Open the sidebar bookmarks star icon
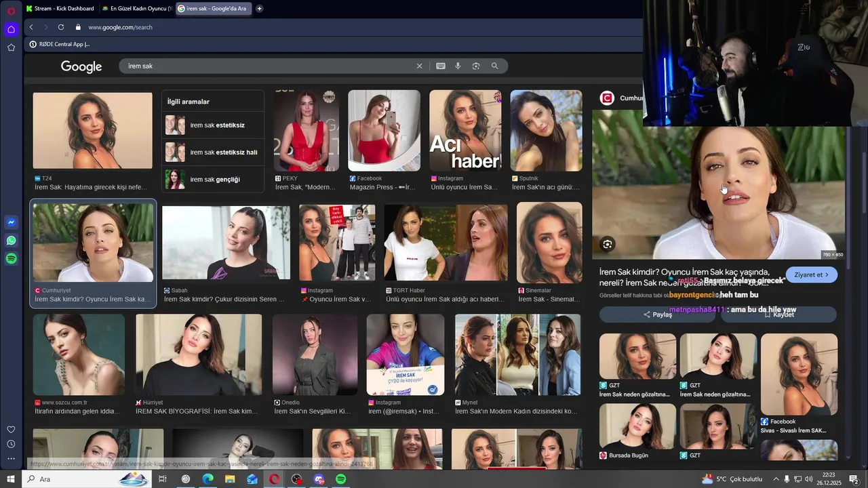This screenshot has height=488, width=868. pyautogui.click(x=11, y=47)
